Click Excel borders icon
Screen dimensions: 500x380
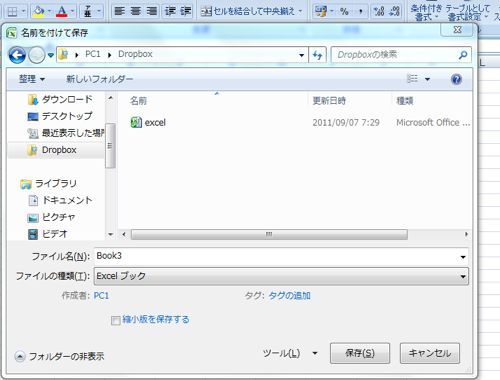(12, 12)
